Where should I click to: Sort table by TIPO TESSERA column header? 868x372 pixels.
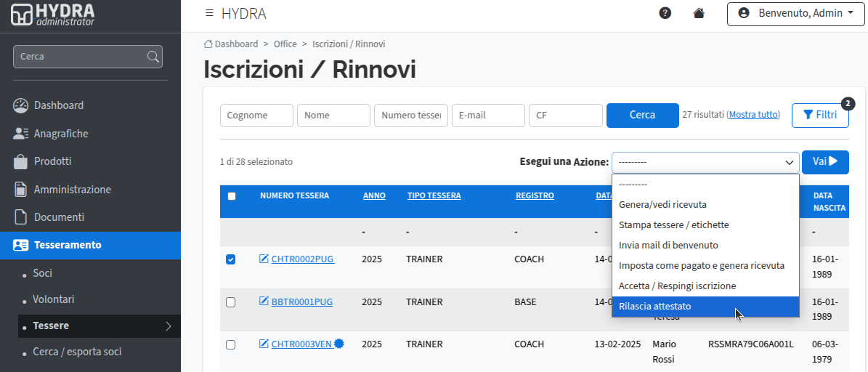click(x=434, y=195)
